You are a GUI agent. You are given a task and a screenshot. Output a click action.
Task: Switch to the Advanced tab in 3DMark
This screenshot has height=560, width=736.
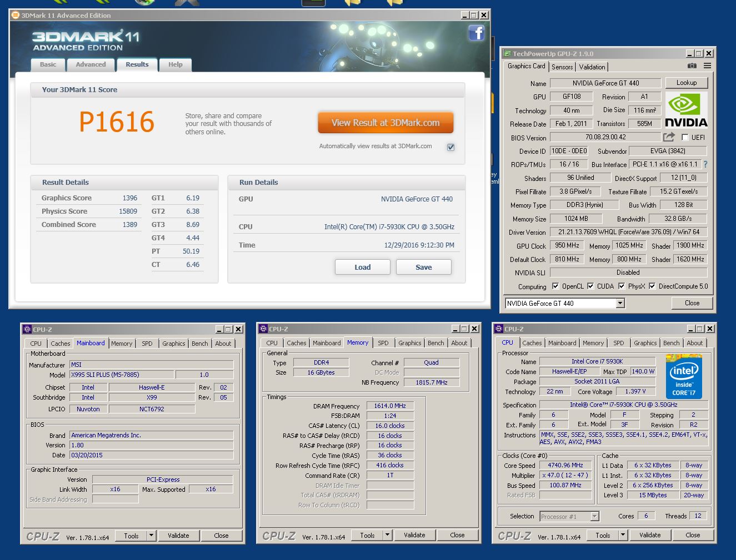pos(91,65)
